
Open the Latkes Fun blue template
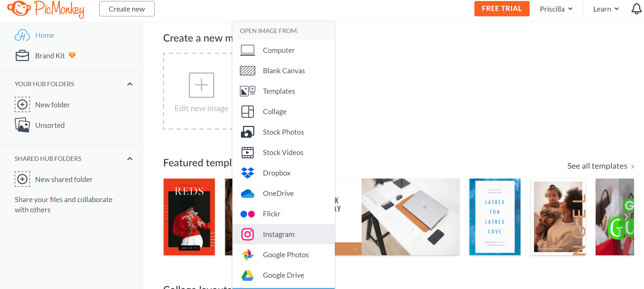[x=495, y=217]
